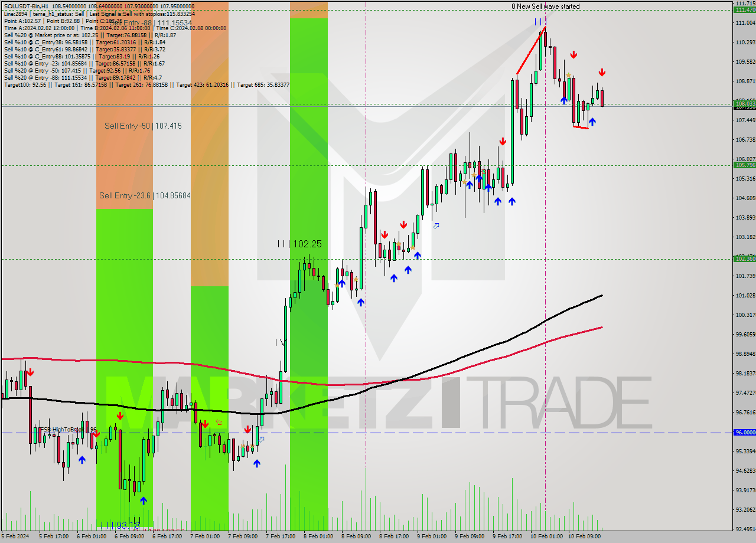Click the '8 Feb 17:00' time label
The image size is (756, 543).
coord(394,537)
